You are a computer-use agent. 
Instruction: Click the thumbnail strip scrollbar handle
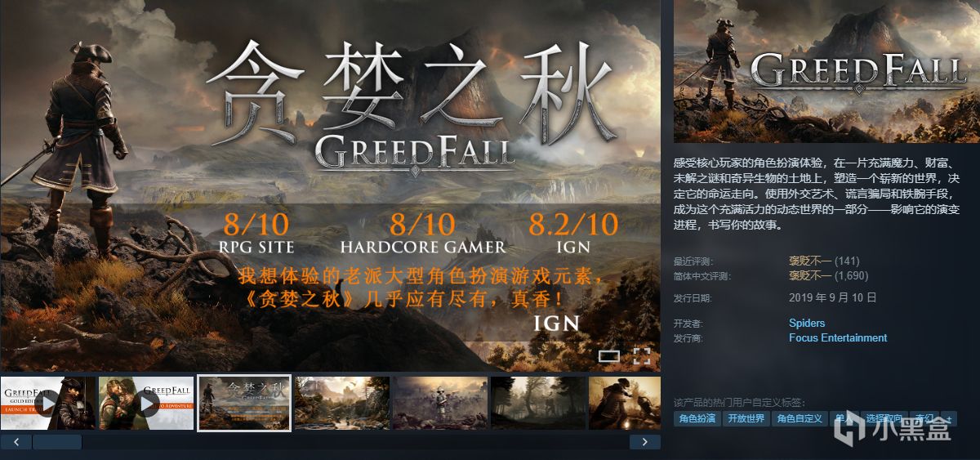[57, 441]
